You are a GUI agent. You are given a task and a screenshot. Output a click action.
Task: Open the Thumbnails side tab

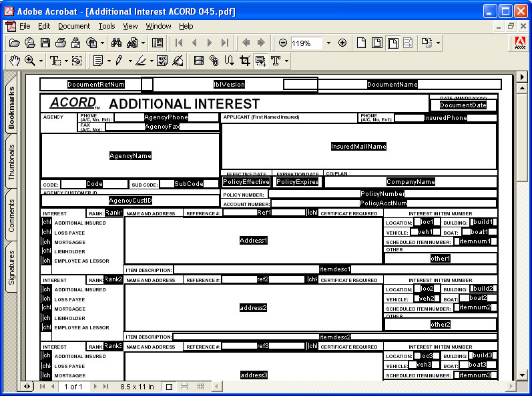(12, 162)
